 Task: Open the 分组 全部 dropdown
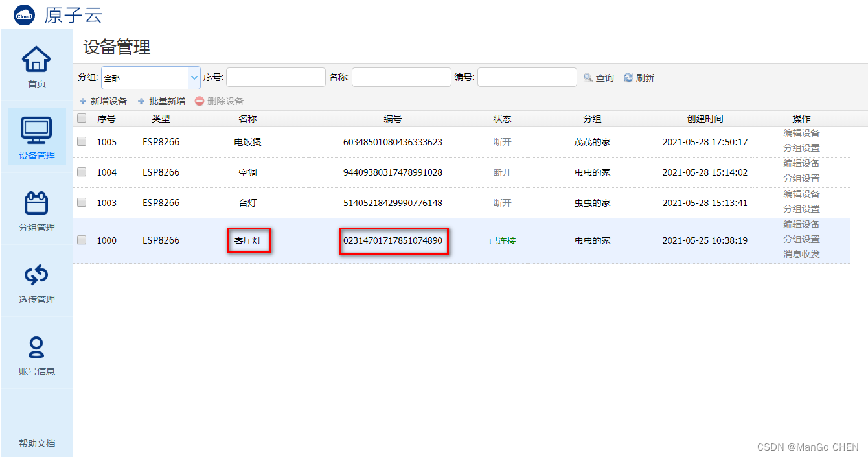click(151, 77)
